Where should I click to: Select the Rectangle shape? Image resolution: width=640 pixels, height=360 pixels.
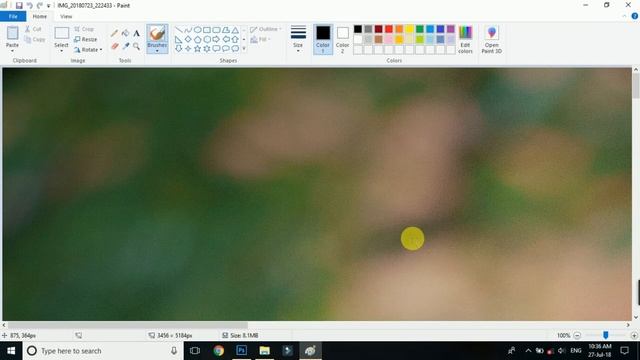207,30
